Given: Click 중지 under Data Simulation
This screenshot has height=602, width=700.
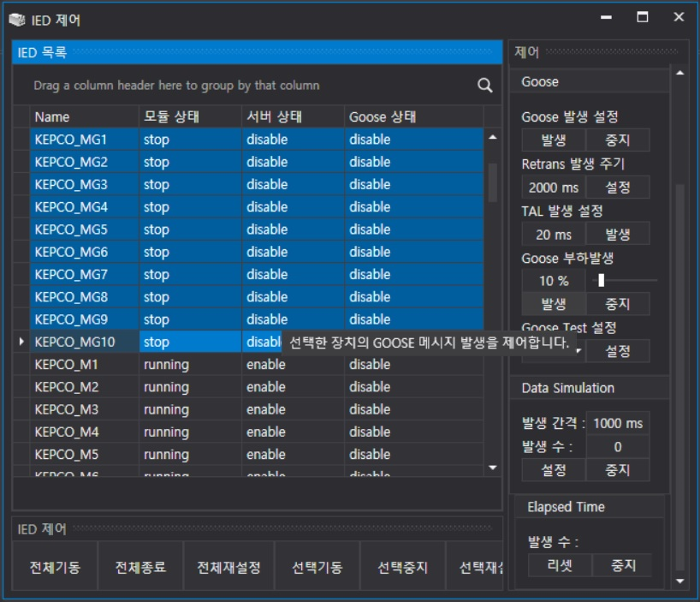Looking at the screenshot, I should tap(617, 470).
